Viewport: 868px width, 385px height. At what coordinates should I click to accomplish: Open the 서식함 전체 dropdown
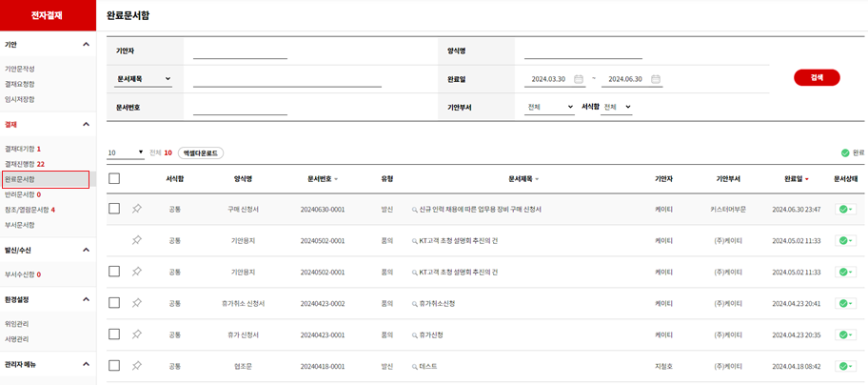point(617,107)
